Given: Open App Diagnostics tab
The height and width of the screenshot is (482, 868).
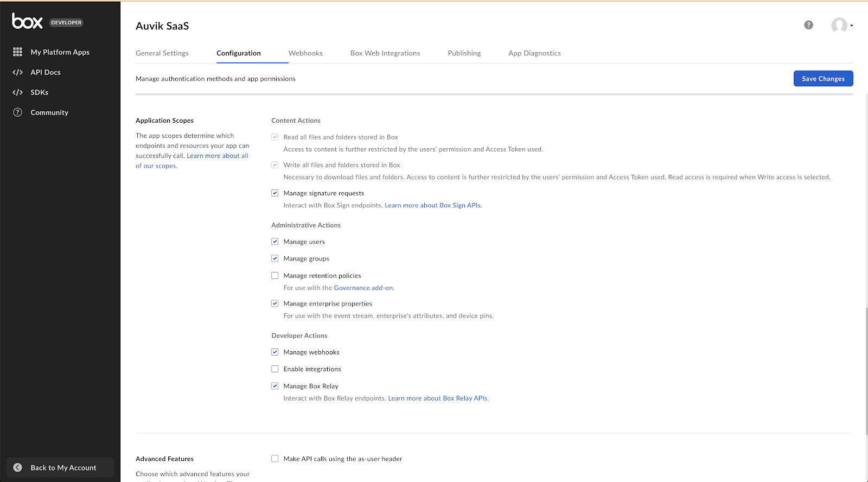Looking at the screenshot, I should click(534, 53).
